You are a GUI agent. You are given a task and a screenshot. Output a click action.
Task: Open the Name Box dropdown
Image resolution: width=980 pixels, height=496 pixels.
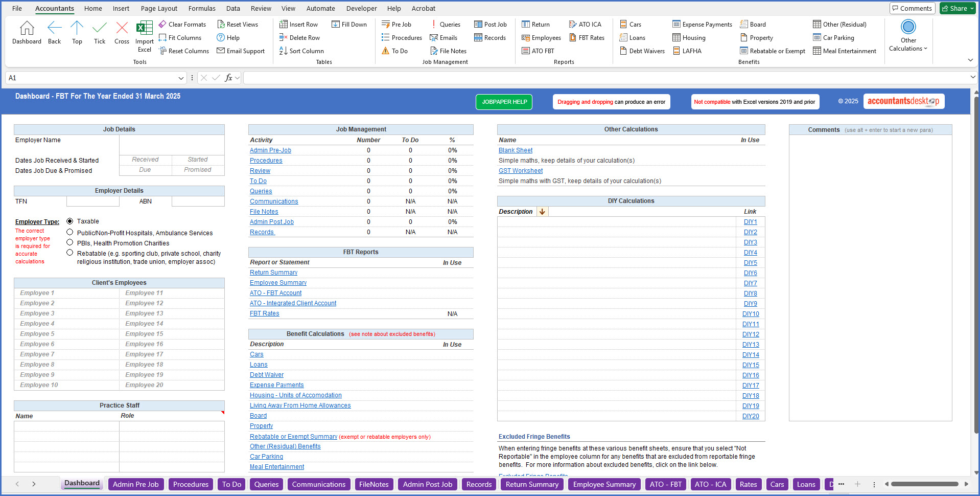(181, 78)
